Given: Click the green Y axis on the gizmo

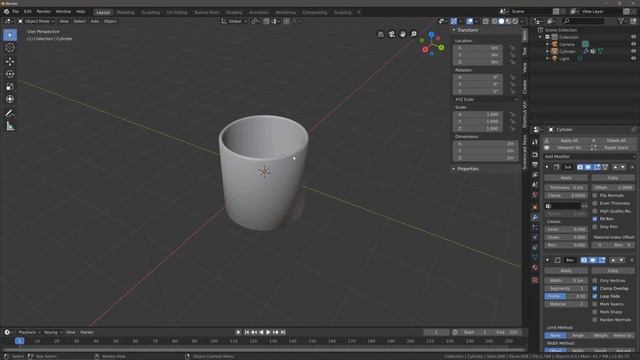Looking at the screenshot, I should point(442,48).
